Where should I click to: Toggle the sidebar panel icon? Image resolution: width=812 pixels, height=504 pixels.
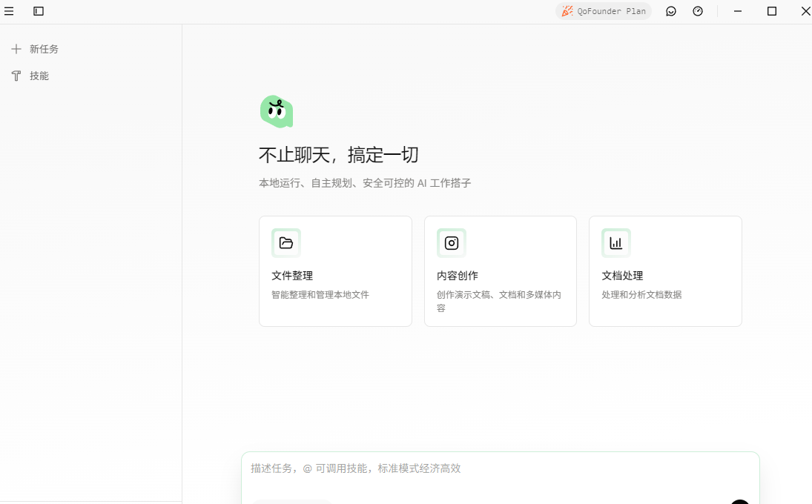point(39,11)
